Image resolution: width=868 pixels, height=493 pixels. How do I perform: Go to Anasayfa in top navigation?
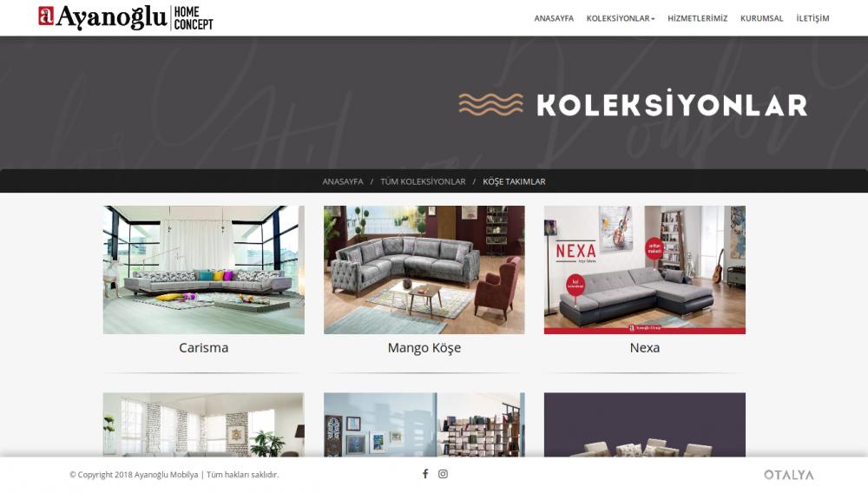pos(554,18)
